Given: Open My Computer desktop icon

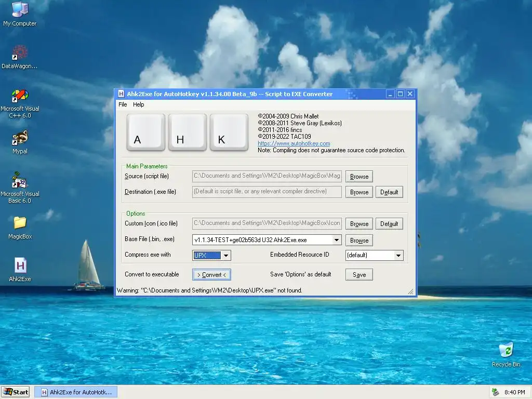Looking at the screenshot, I should [x=20, y=14].
